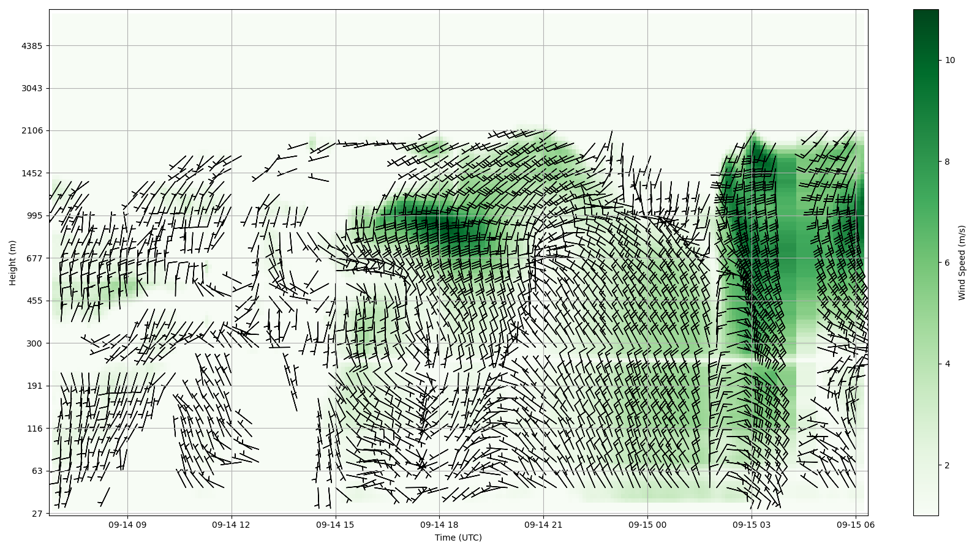Click the Time (UTC) axis title
Viewport: 980px width, 551px height.
point(458,538)
